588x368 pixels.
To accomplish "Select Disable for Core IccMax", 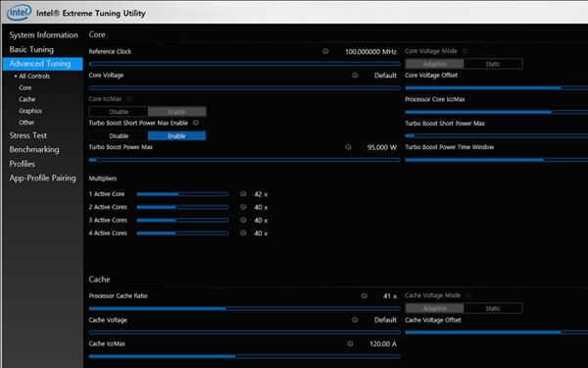I will coord(119,112).
